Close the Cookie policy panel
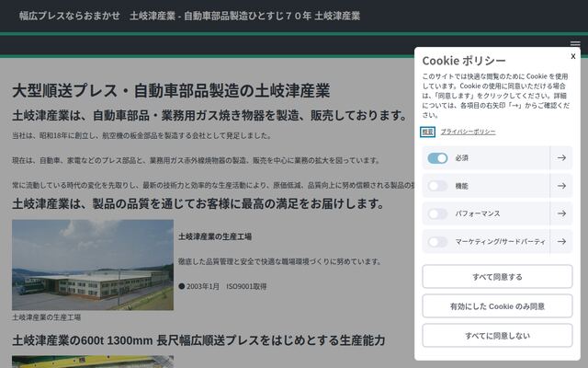Screen dimensions: 588x368 [572, 56]
